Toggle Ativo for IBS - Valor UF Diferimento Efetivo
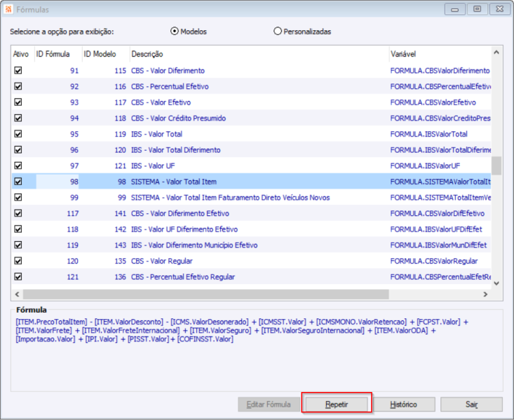 [x=18, y=229]
